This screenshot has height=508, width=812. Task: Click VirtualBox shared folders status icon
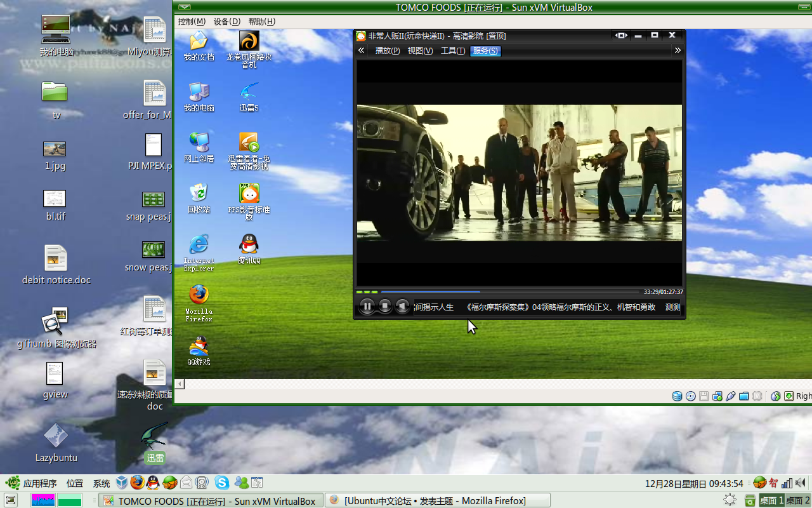744,396
